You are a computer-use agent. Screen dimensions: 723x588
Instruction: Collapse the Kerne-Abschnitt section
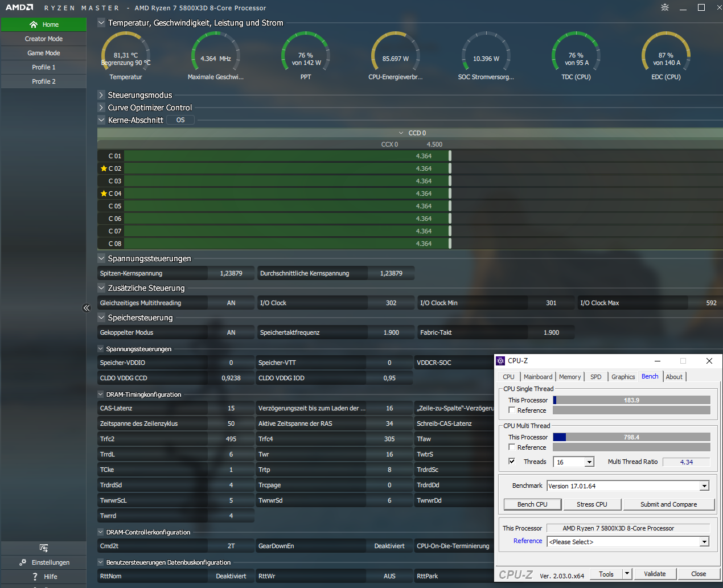coord(101,120)
